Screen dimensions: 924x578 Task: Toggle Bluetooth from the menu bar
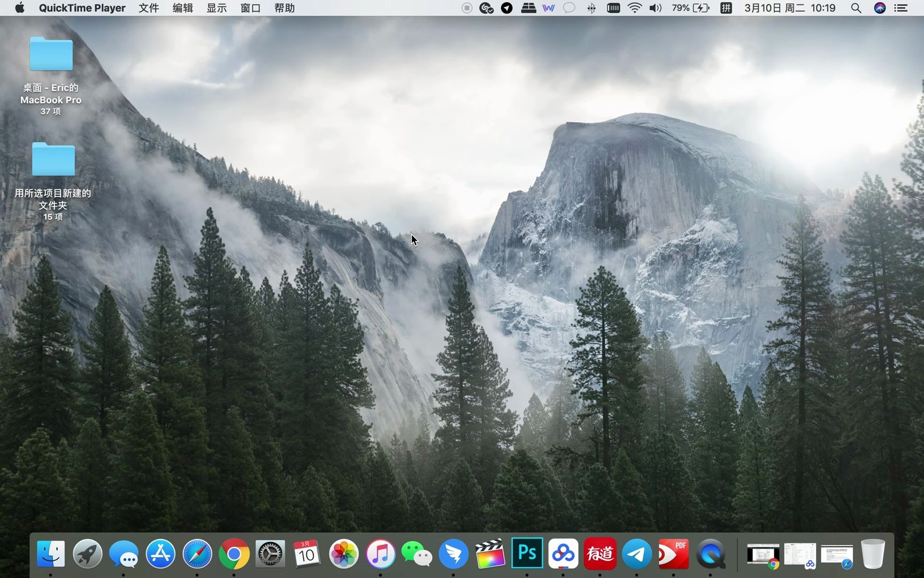[x=591, y=8]
